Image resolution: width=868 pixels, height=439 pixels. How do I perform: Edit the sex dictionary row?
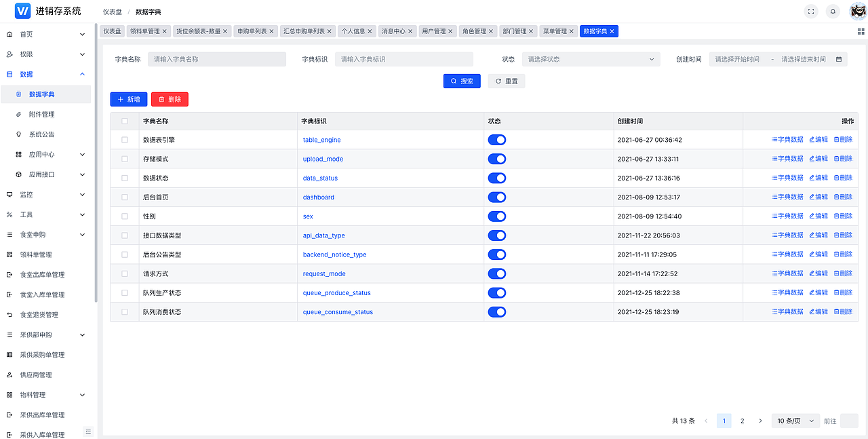[x=818, y=216]
